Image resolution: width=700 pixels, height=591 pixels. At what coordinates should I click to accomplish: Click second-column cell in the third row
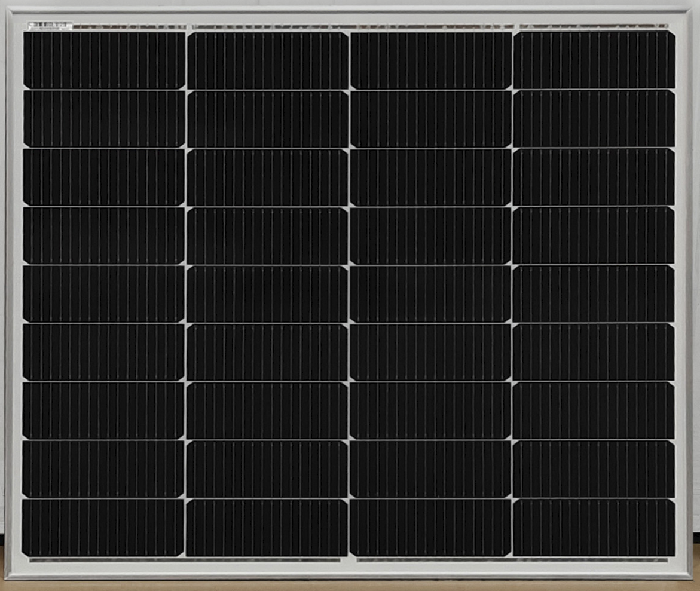pyautogui.click(x=267, y=177)
